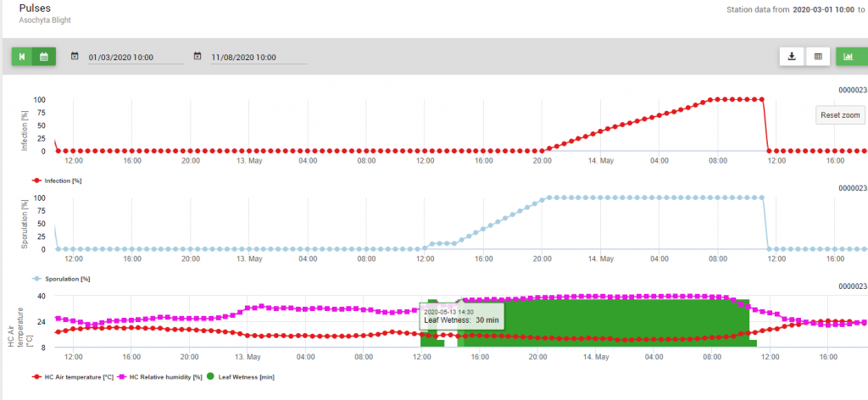Hide the HC Air temperature series
The width and height of the screenshot is (868, 400).
pos(79,376)
